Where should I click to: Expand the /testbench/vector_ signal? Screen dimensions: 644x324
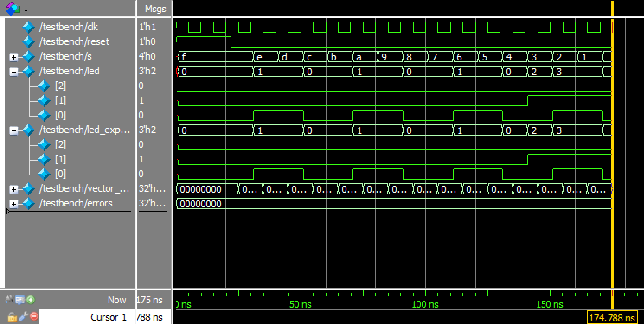tap(14, 189)
